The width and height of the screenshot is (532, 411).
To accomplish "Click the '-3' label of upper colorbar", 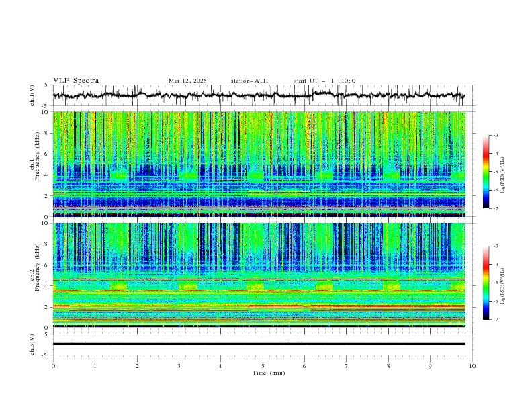I will click(x=496, y=135).
